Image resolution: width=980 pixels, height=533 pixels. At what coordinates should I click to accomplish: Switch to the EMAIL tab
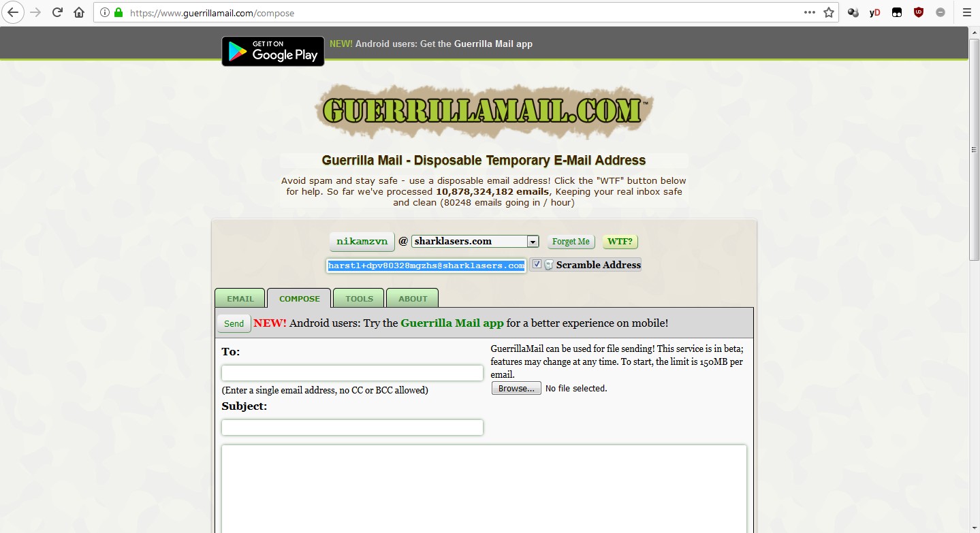[x=240, y=297]
